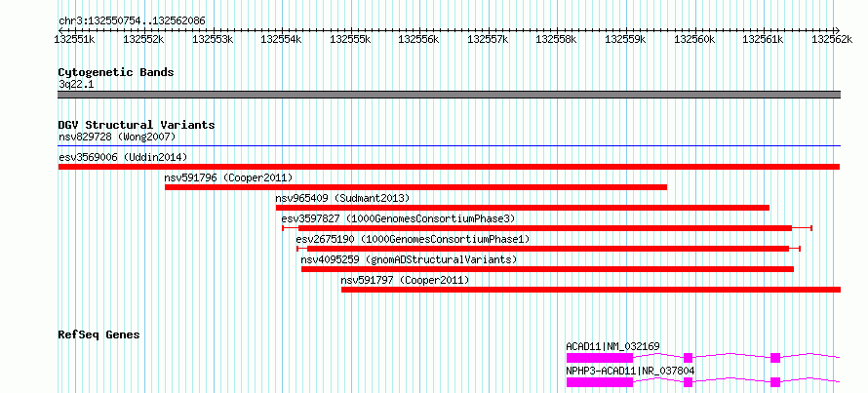Click the nsv829728 (Wong2007) label
The height and width of the screenshot is (393, 868).
coord(117,137)
